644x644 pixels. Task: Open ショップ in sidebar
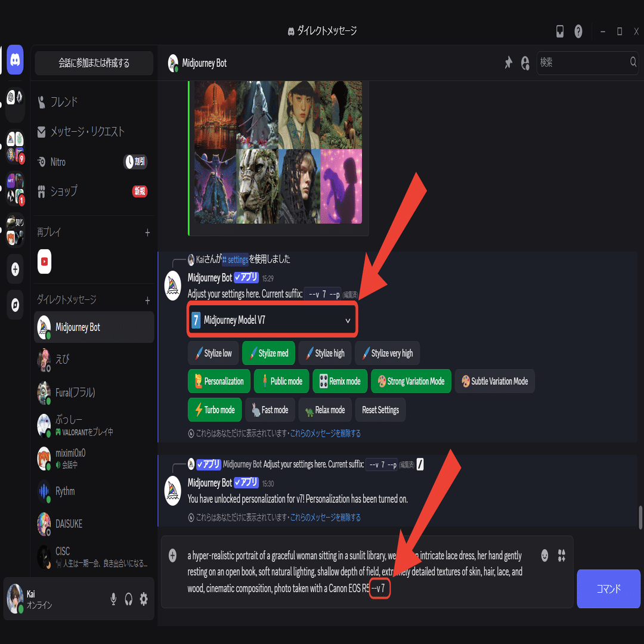(94, 191)
